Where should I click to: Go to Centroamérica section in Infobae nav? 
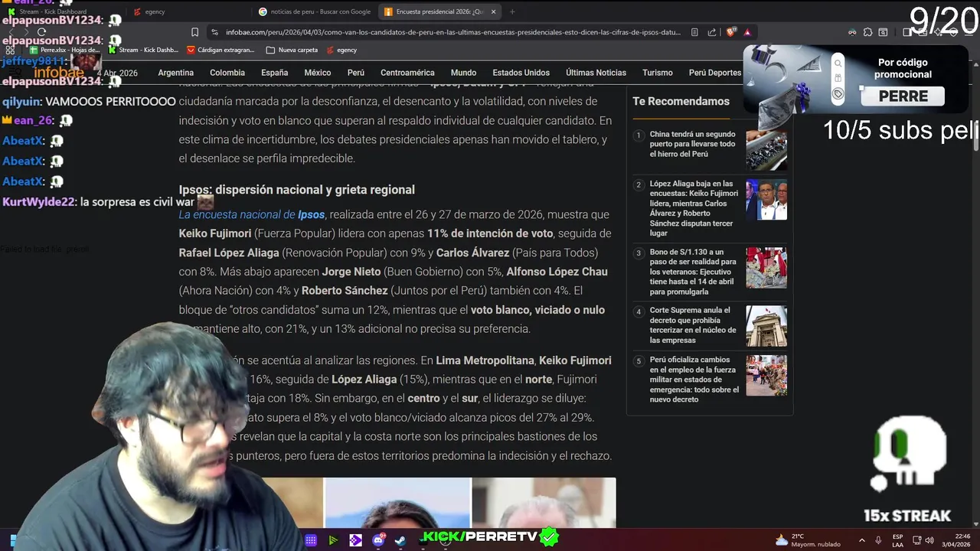click(x=407, y=73)
